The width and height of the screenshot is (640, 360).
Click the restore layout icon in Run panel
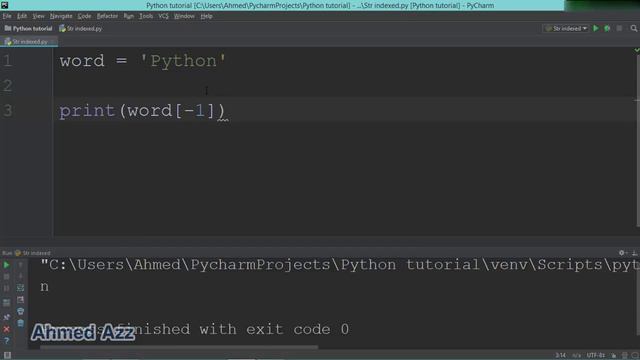coord(7,303)
